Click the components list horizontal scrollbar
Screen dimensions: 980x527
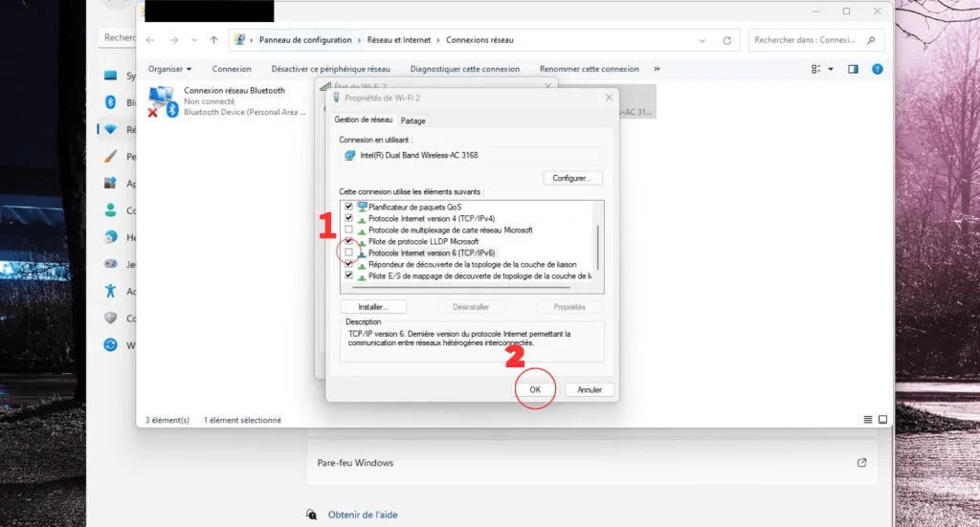coord(461,288)
